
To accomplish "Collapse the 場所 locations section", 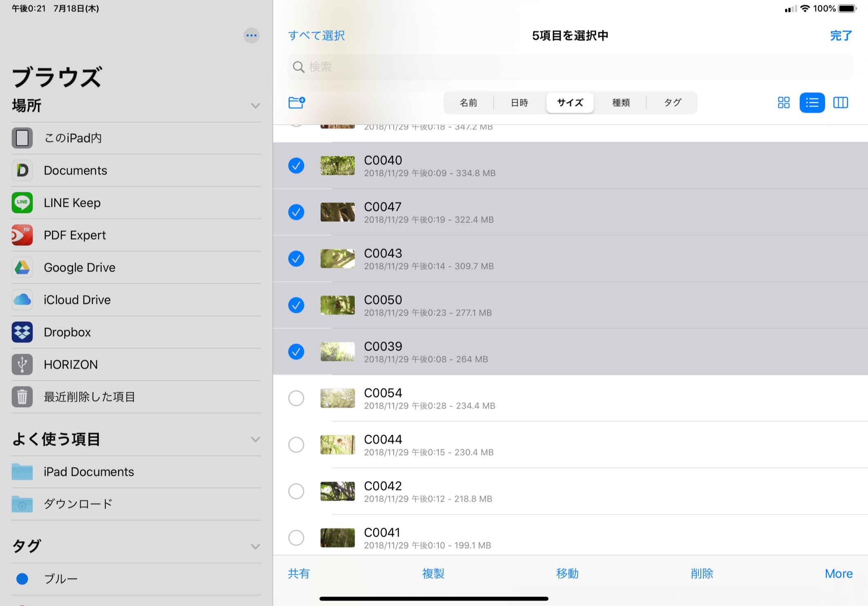I will point(256,106).
